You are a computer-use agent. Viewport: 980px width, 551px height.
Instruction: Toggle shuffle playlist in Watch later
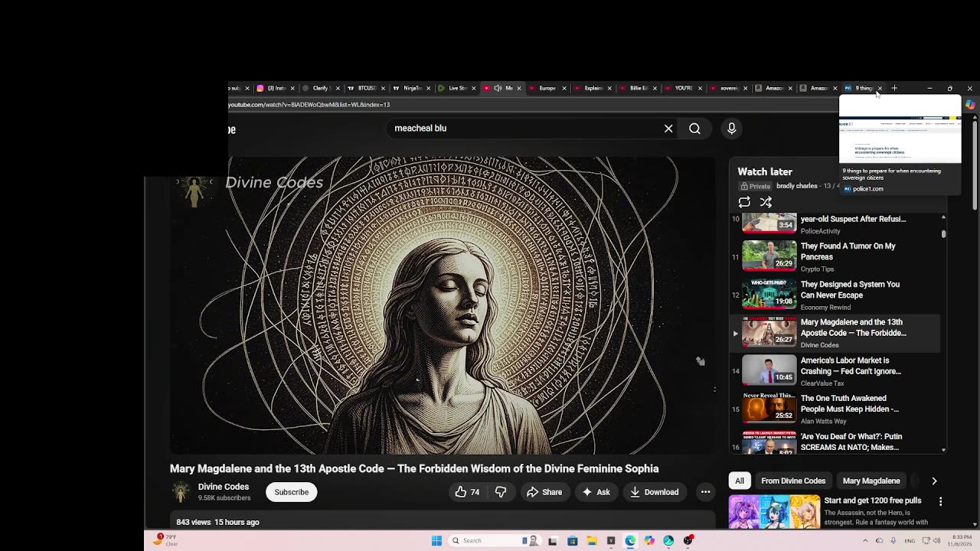tap(766, 202)
